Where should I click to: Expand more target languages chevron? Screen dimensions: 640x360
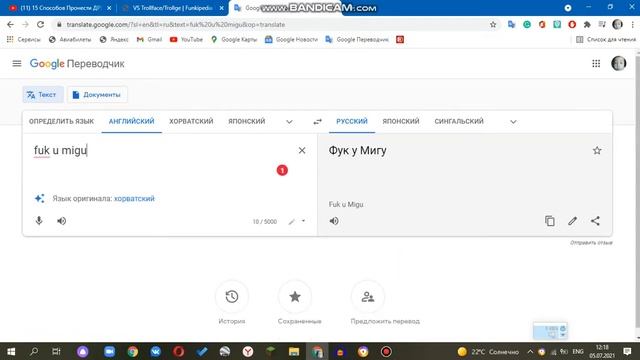pos(513,122)
